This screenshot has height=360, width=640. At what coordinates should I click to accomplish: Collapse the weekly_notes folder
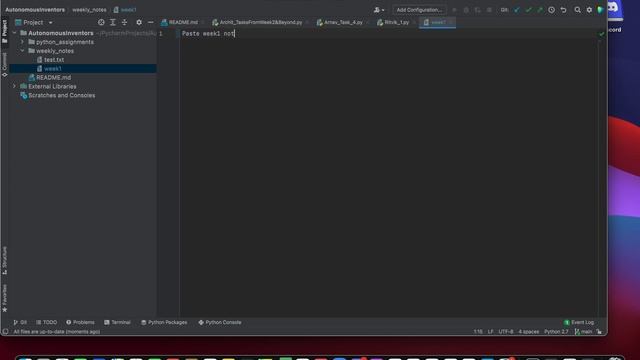point(22,51)
